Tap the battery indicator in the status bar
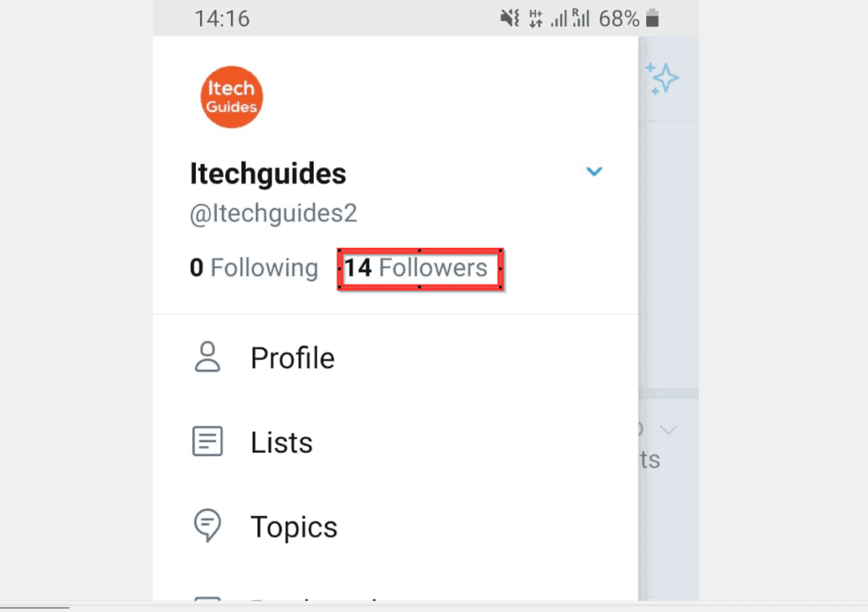The height and width of the screenshot is (612, 868). pyautogui.click(x=650, y=18)
